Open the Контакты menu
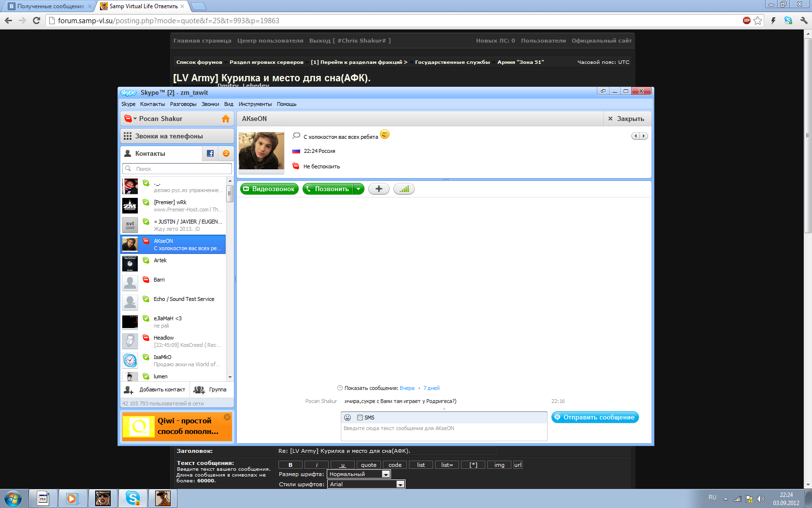Image resolution: width=812 pixels, height=508 pixels. pos(152,104)
